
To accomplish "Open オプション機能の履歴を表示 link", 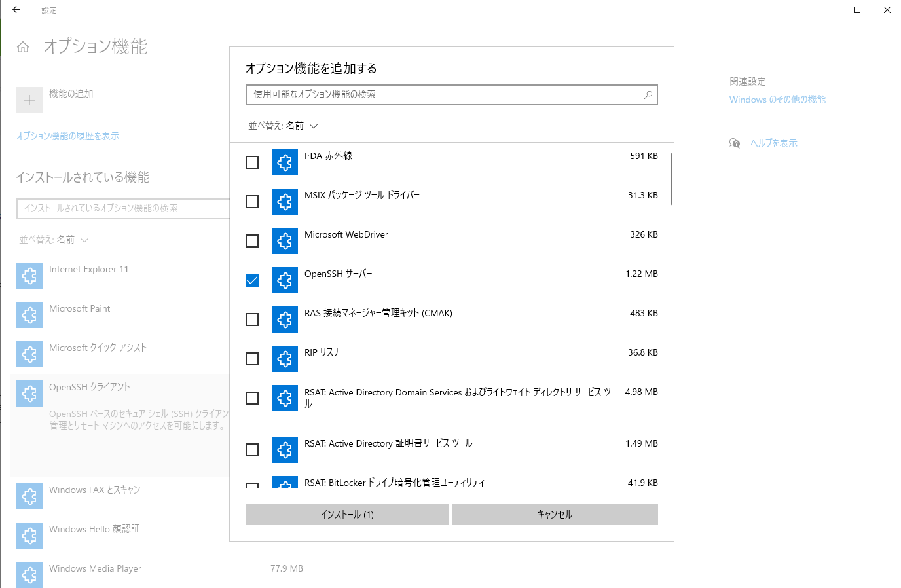I will point(67,136).
